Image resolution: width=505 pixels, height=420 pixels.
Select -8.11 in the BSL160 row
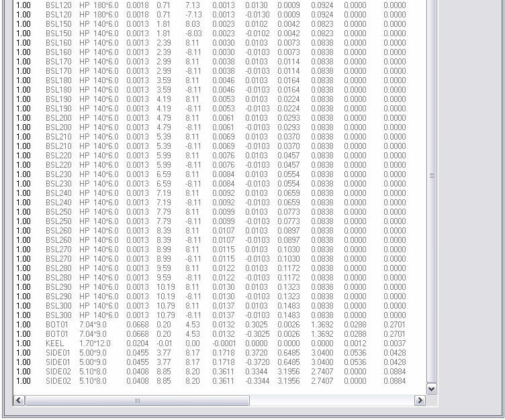[x=193, y=52]
